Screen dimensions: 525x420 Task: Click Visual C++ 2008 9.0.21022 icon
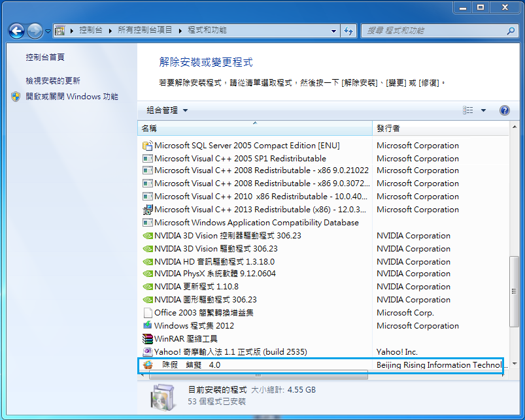coord(148,170)
